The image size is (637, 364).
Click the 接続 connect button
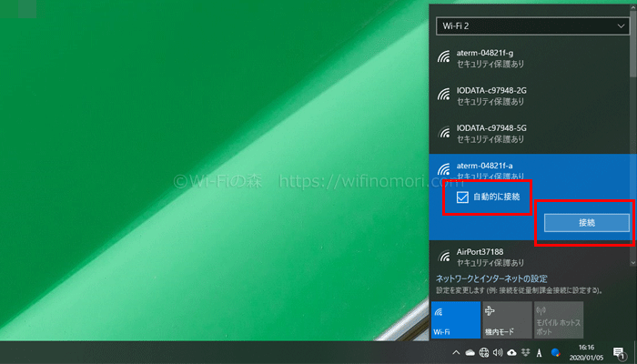[x=587, y=223]
